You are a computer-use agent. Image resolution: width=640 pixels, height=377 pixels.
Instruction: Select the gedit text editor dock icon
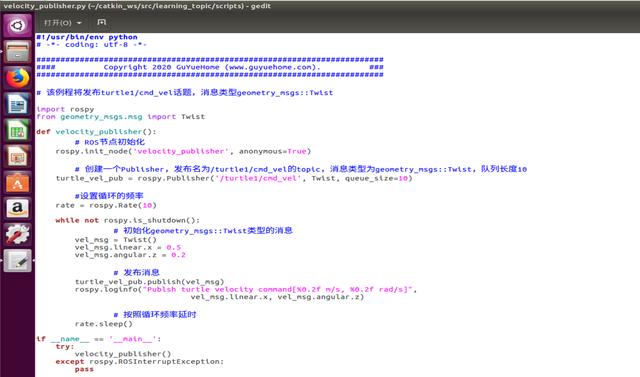[x=17, y=261]
